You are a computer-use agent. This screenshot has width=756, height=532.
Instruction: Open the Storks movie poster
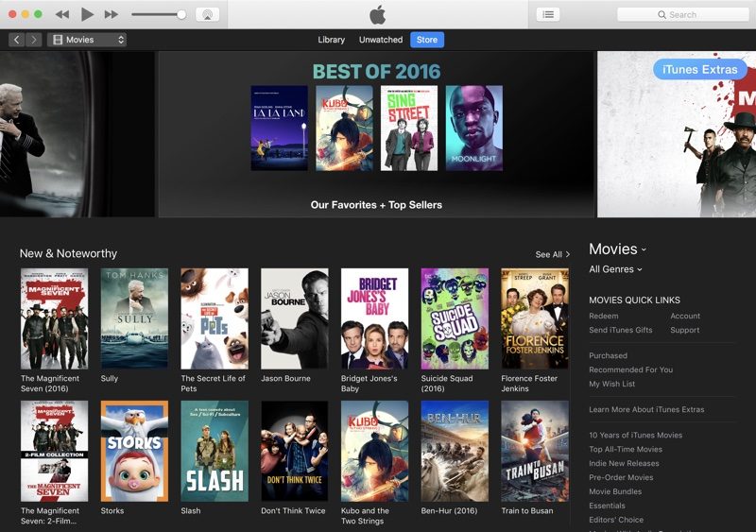click(134, 451)
